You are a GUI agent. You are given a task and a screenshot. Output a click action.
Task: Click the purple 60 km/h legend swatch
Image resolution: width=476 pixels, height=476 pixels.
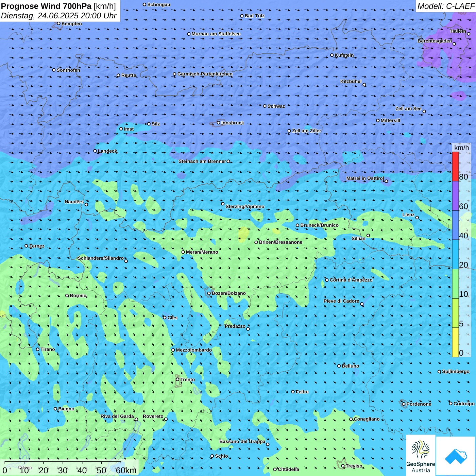(x=455, y=196)
